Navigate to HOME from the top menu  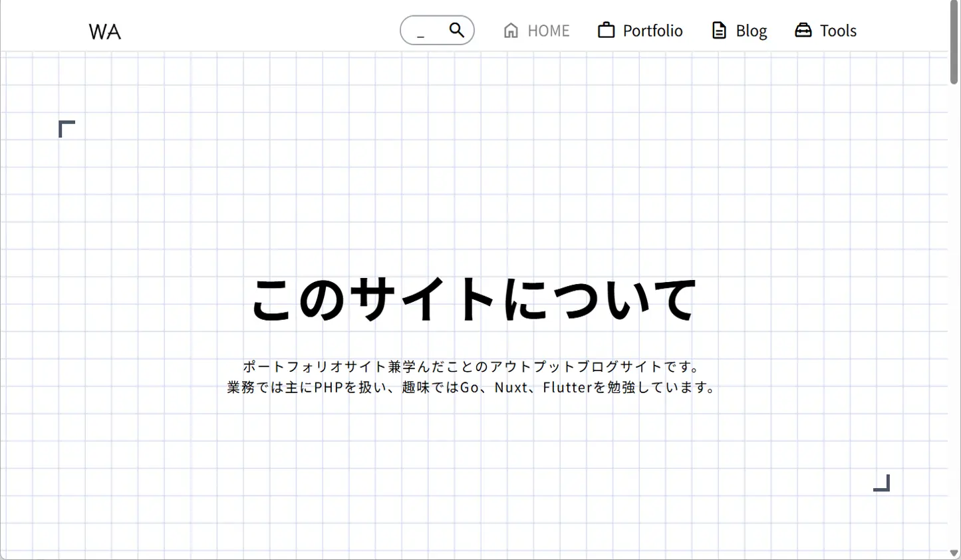548,31
